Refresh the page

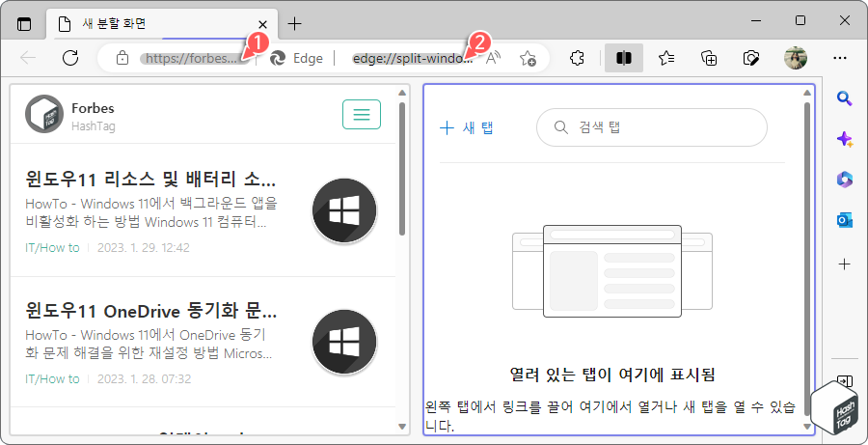(x=70, y=58)
